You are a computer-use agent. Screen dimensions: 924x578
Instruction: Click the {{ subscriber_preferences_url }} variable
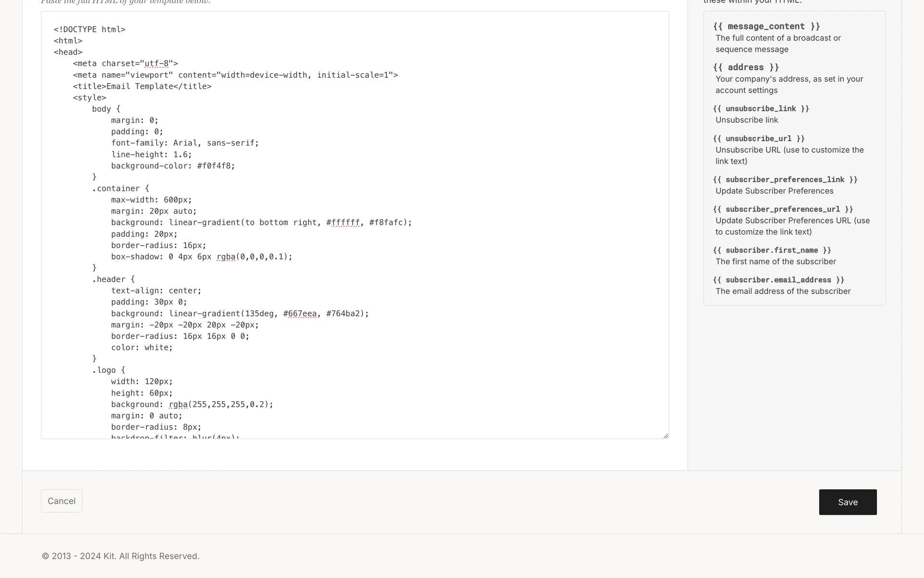[x=783, y=210]
